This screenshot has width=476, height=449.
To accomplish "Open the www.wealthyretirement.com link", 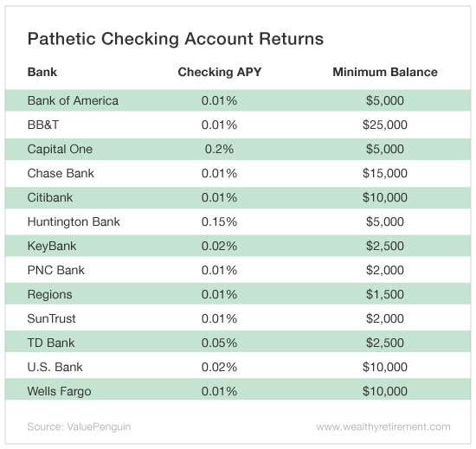I will 383,427.
